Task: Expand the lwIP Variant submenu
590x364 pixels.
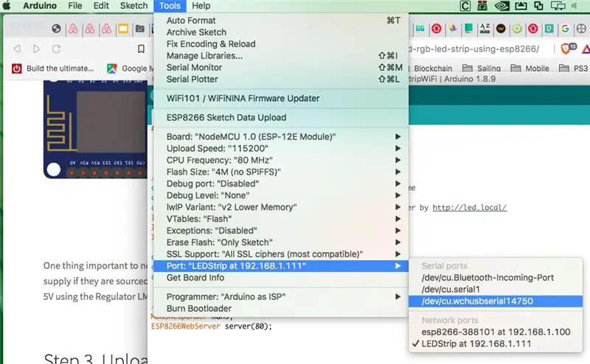Action: point(281,207)
